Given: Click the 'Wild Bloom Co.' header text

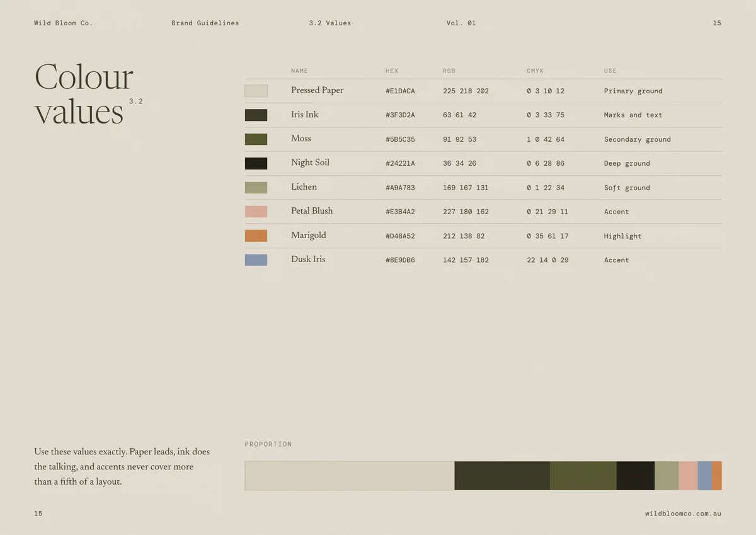Looking at the screenshot, I should [64, 23].
